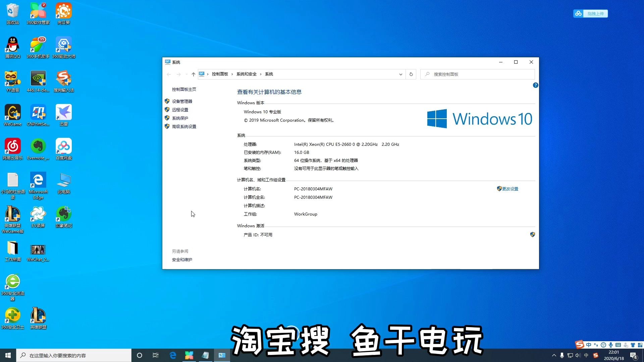Open 安全和维护 under 另请参阅
This screenshot has height=362, width=644.
[182, 259]
